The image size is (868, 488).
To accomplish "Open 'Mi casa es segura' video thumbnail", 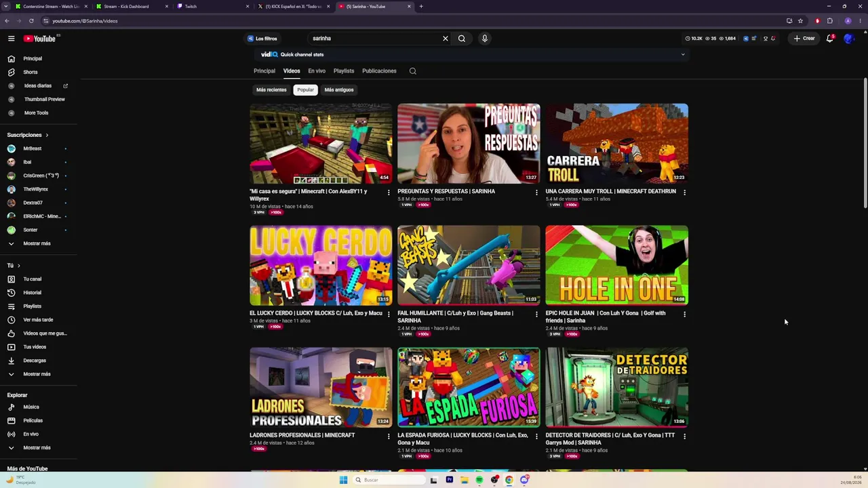I will (x=321, y=144).
